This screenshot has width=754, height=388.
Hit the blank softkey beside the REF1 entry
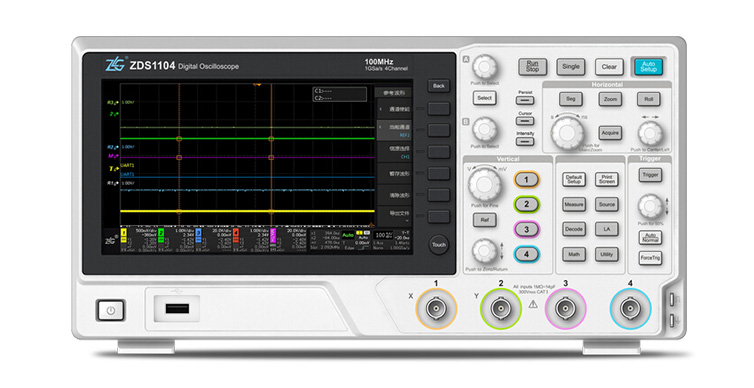pos(439,130)
